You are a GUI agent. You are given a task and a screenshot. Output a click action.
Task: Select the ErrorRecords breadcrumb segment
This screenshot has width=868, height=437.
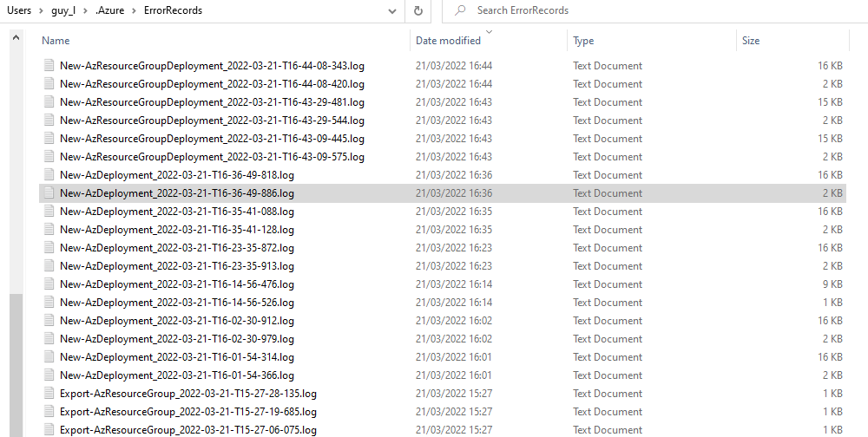[x=173, y=10]
